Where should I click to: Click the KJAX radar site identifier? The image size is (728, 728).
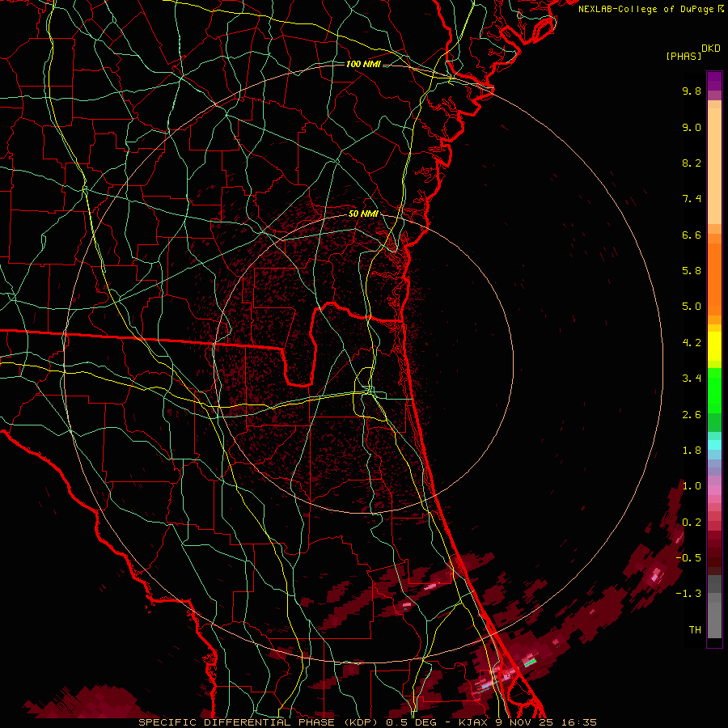(474, 722)
